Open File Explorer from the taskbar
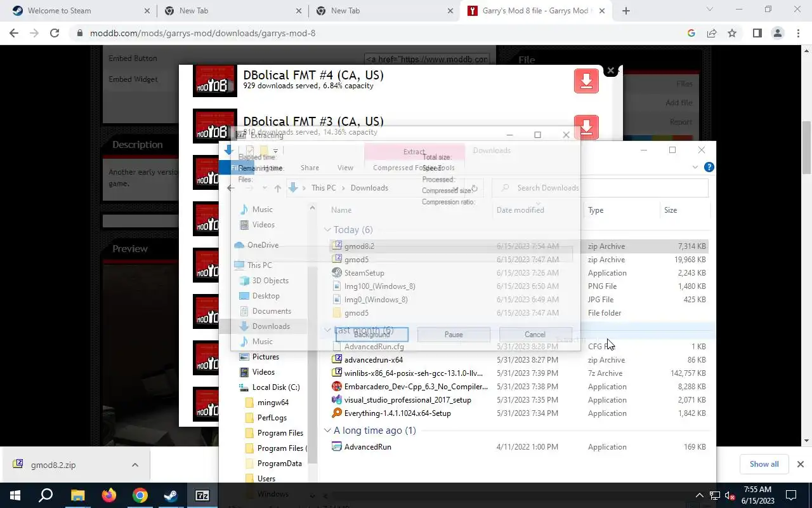 click(77, 495)
